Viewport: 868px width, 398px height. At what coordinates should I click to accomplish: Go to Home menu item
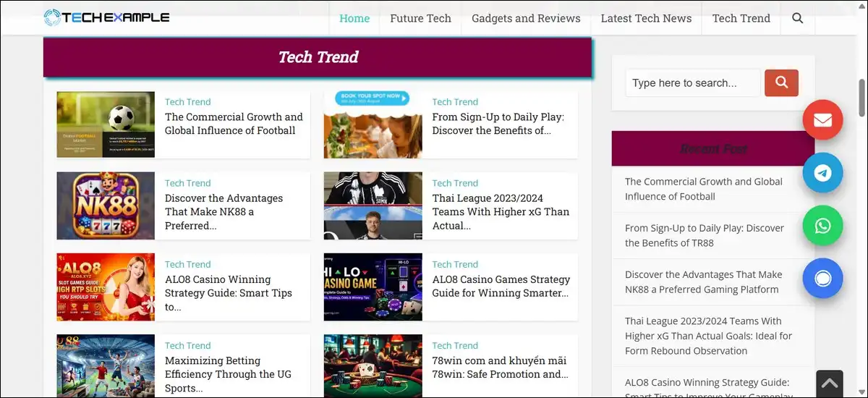[x=354, y=18]
